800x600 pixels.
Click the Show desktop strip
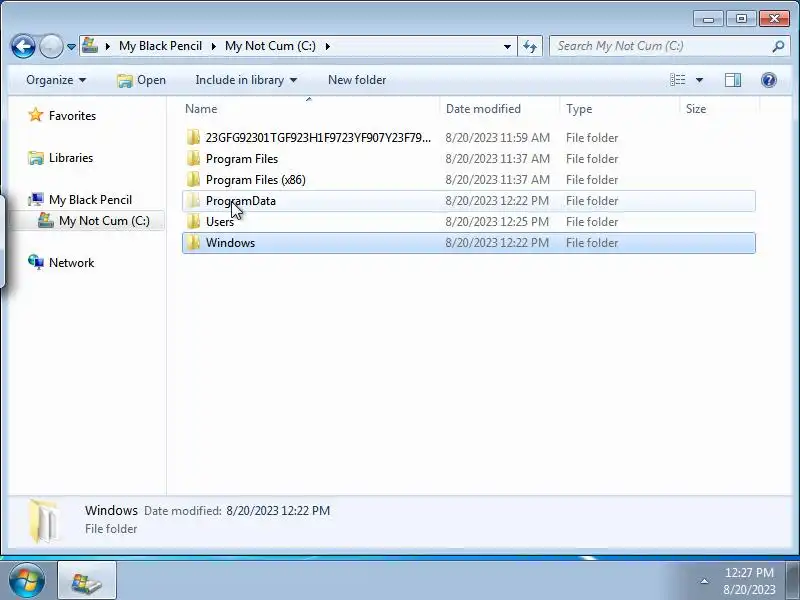794,581
